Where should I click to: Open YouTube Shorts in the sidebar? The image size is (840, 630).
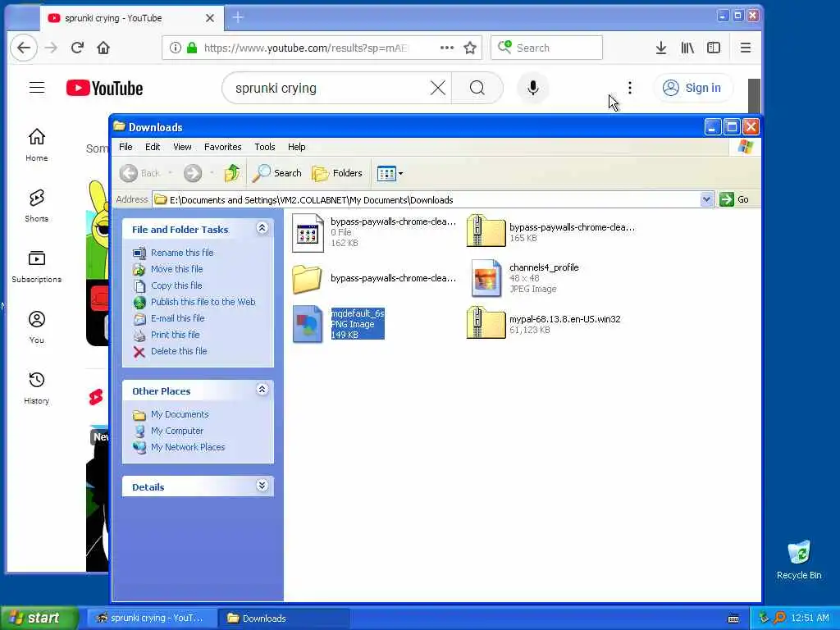(x=36, y=206)
